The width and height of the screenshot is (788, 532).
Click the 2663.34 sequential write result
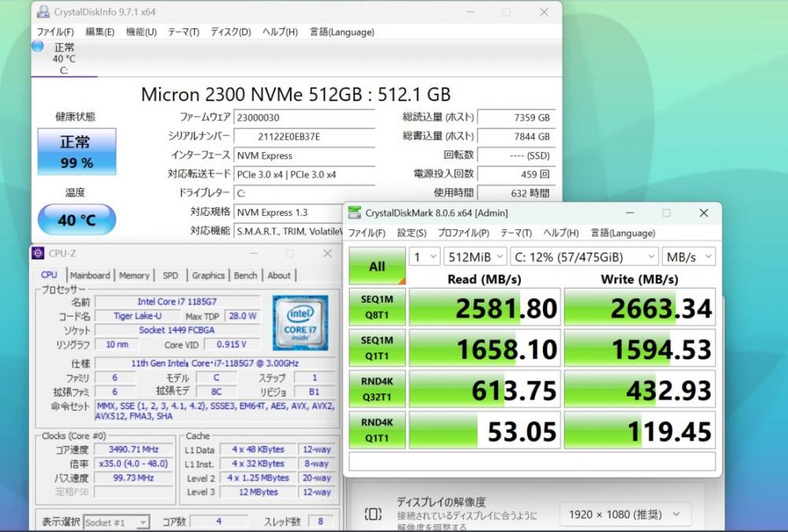(640, 307)
